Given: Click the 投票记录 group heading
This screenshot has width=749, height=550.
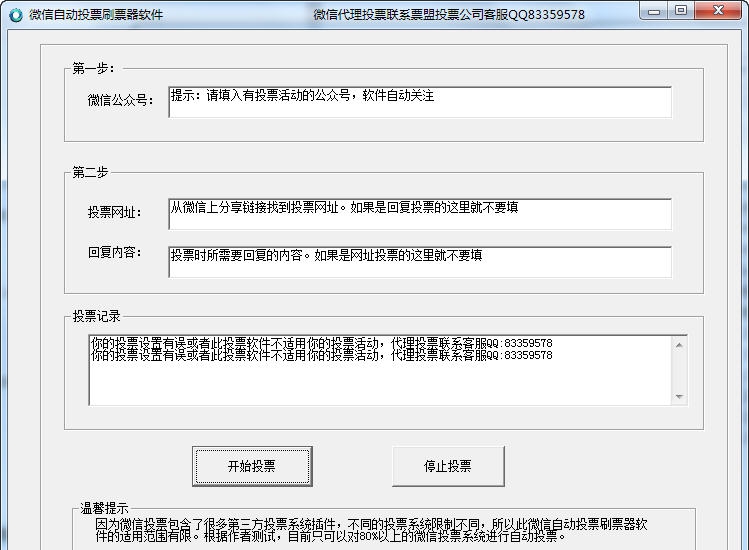Looking at the screenshot, I should click(96, 316).
